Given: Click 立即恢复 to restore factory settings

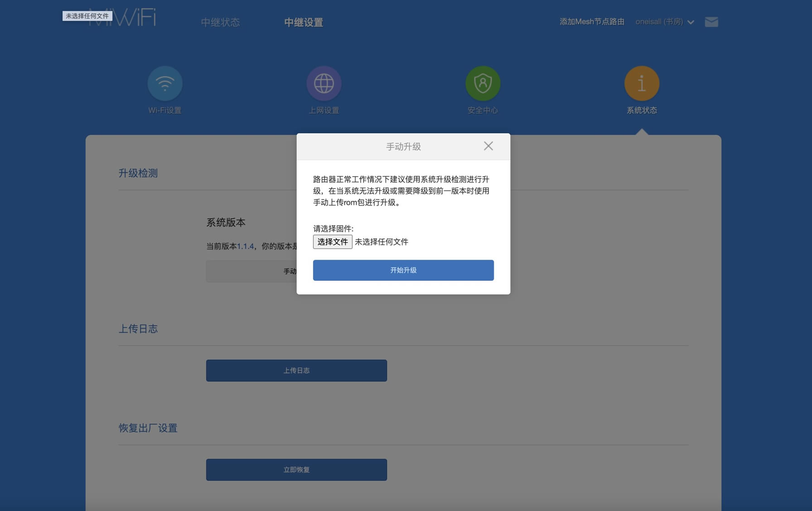Looking at the screenshot, I should [296, 470].
